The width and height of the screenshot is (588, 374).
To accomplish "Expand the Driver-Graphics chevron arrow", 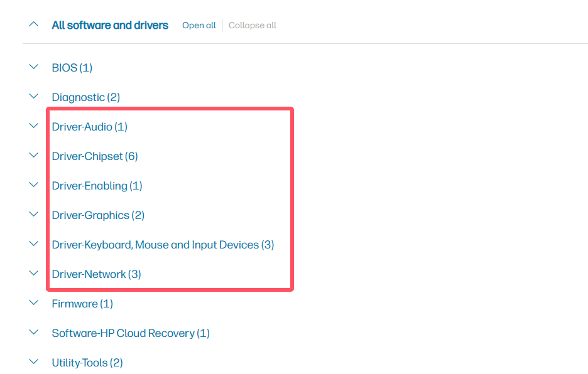I will [34, 215].
